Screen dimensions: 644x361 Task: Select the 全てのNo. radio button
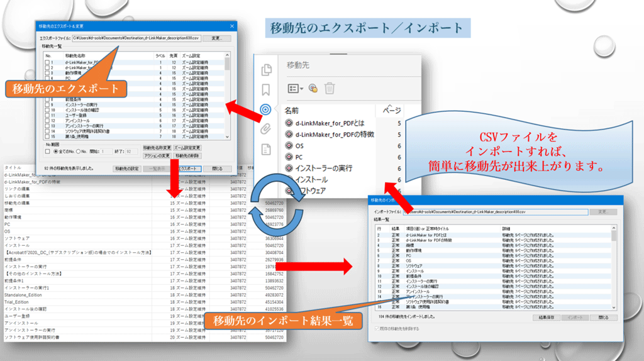click(55, 152)
